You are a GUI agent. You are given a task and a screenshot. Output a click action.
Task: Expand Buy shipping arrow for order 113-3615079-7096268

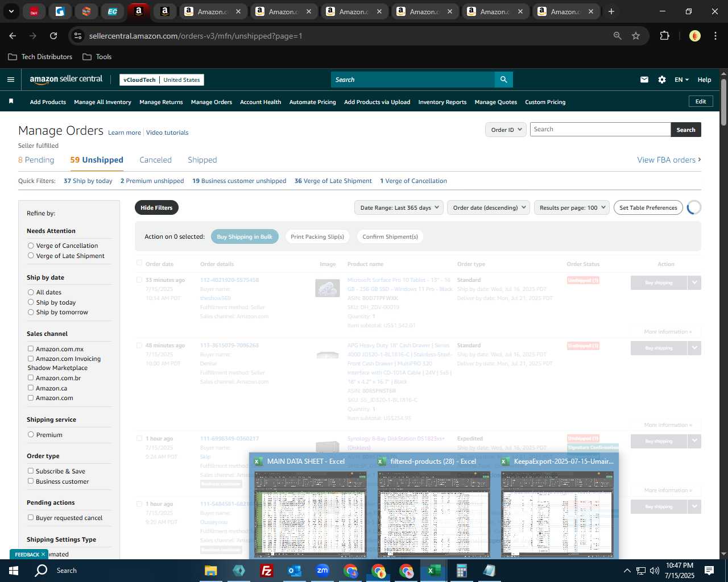tap(694, 348)
